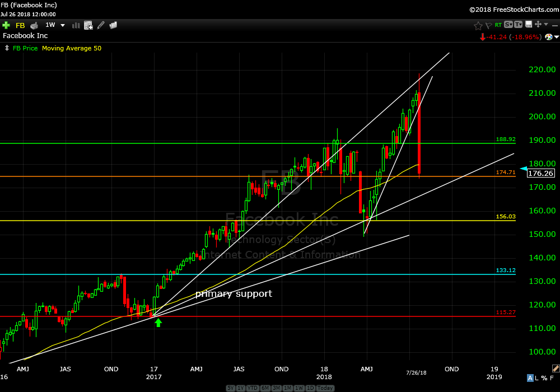Click the Today range button
The width and height of the screenshot is (560, 392).
click(325, 388)
